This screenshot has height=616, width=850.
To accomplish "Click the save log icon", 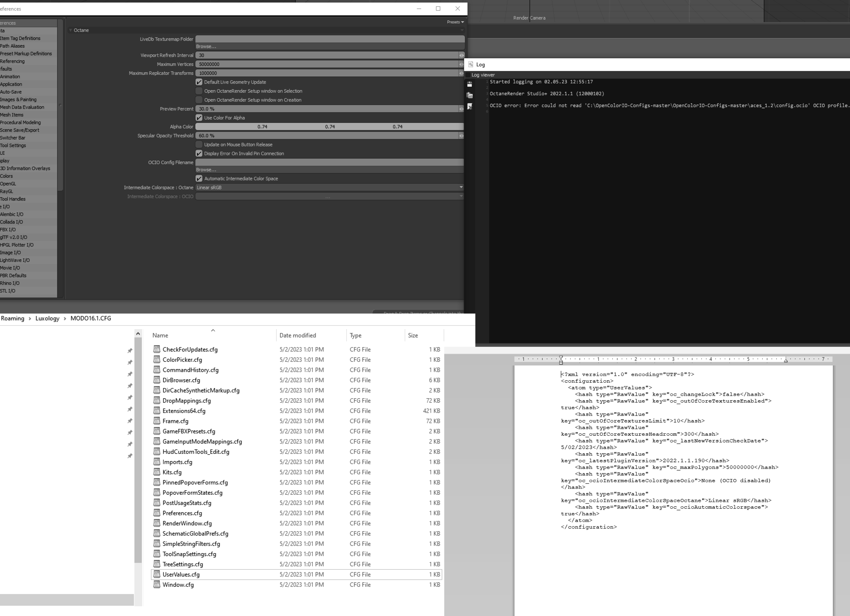I will (470, 84).
